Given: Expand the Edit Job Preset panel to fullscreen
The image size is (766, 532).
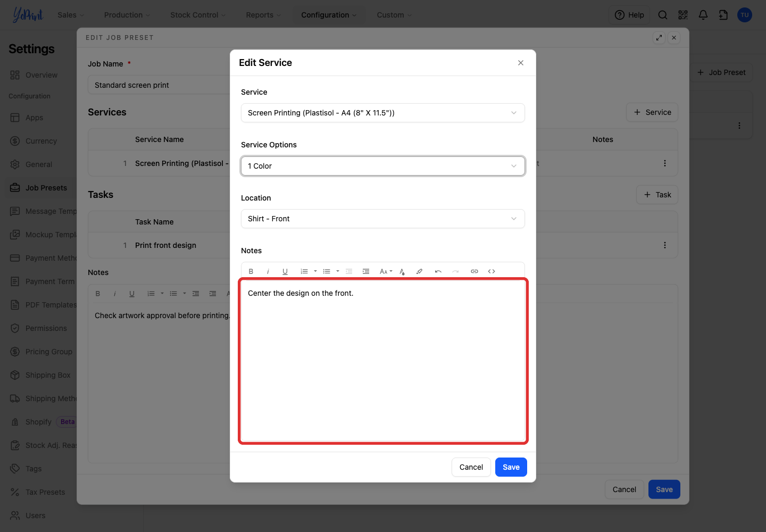Looking at the screenshot, I should click(x=659, y=38).
